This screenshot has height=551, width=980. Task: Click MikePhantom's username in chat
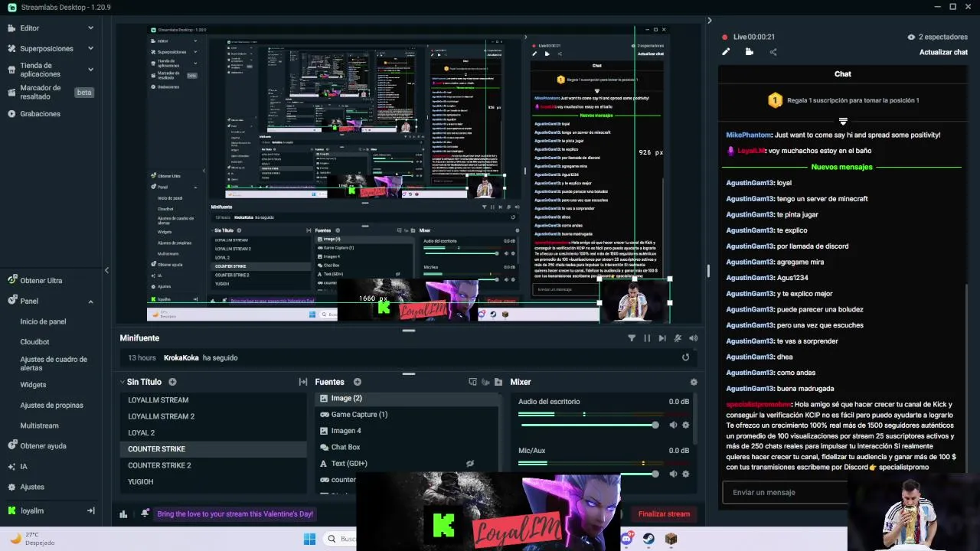click(x=749, y=135)
